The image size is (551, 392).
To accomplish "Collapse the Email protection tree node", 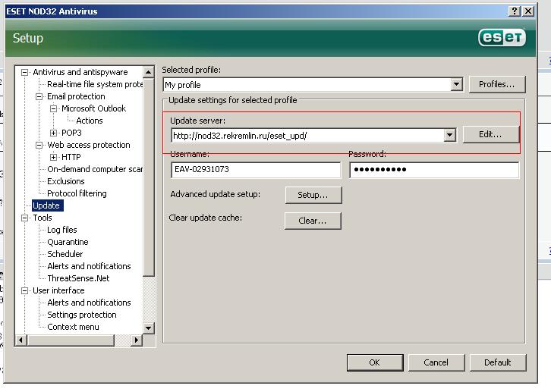I will click(39, 96).
